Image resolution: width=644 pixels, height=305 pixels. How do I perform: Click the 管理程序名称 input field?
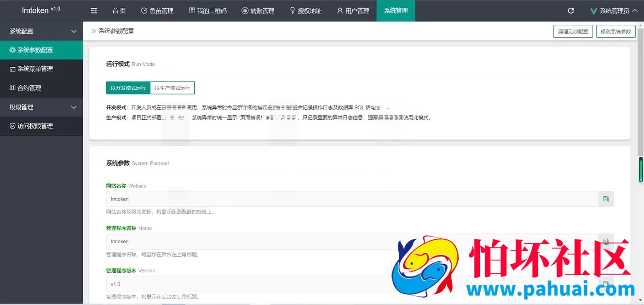pos(352,241)
